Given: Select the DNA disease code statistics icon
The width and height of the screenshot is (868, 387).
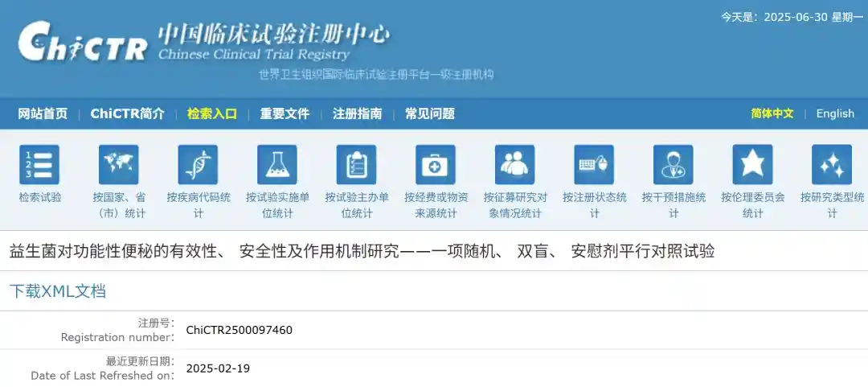Looking at the screenshot, I should click(x=198, y=165).
